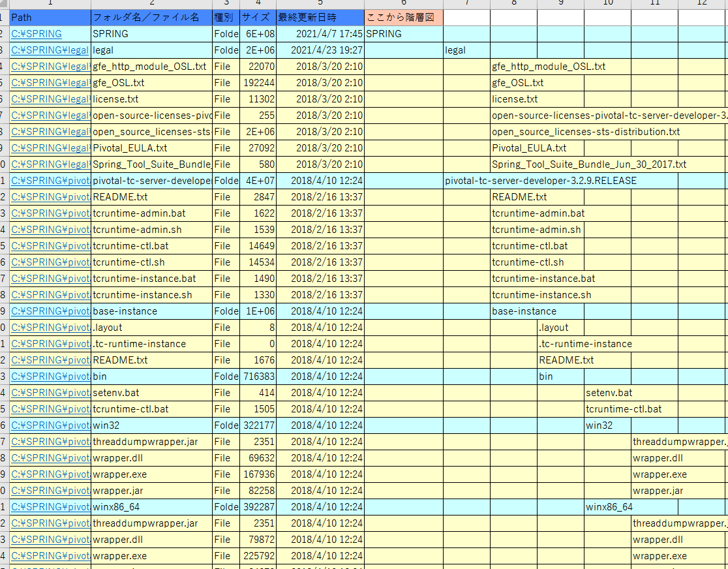
Task: Select column 6 via its column header
Action: 403,4
